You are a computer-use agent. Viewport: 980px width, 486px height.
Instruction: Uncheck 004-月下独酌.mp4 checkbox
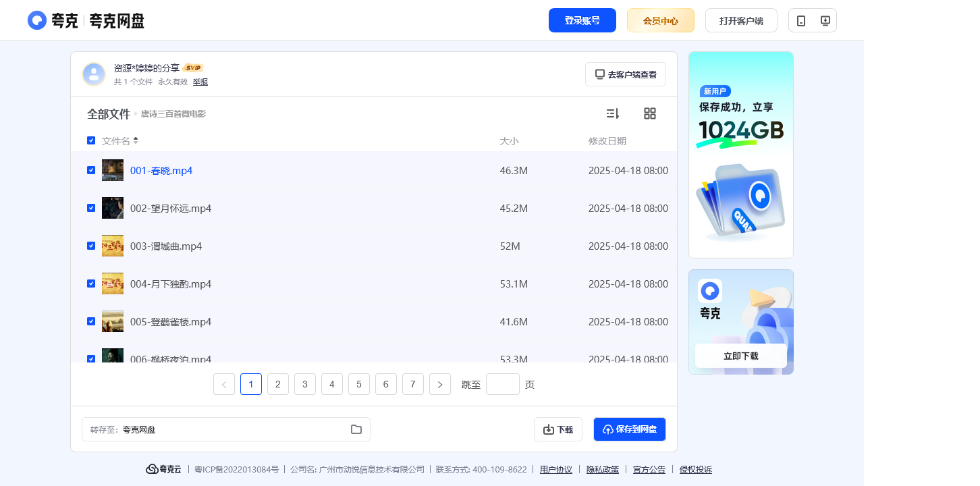[91, 283]
